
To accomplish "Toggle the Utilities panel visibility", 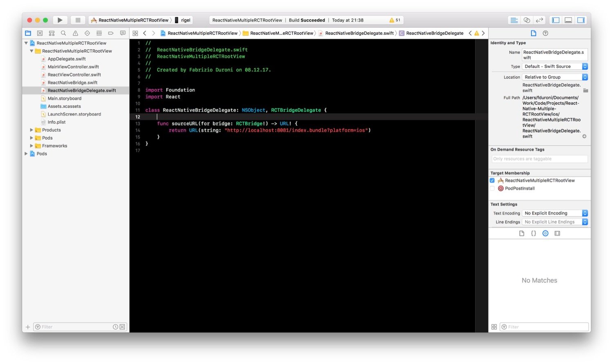I will point(581,20).
